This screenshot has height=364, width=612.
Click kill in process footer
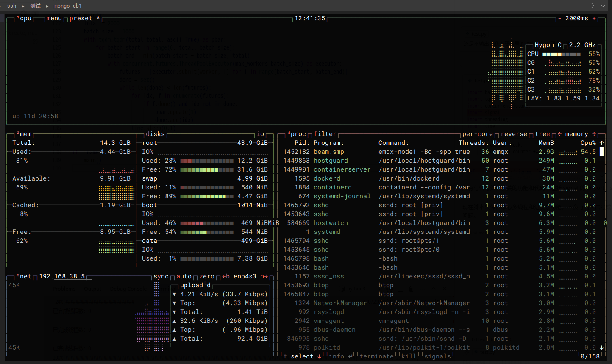point(409,356)
